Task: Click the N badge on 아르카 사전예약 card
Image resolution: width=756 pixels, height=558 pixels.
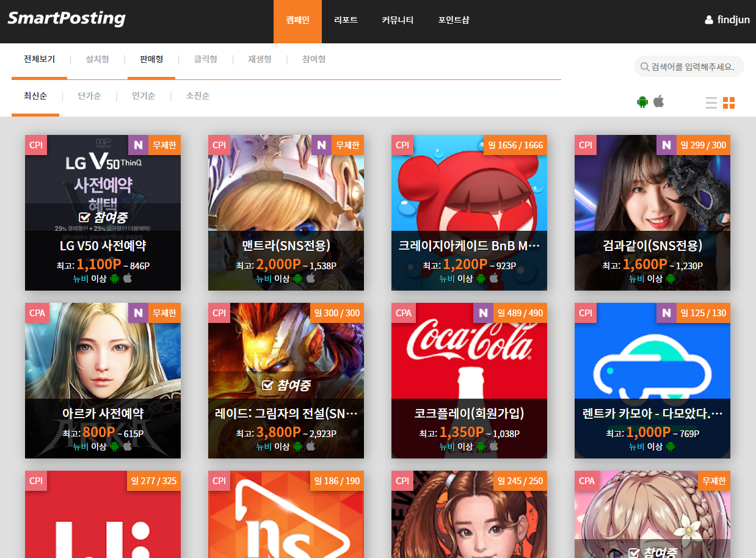Action: [138, 313]
